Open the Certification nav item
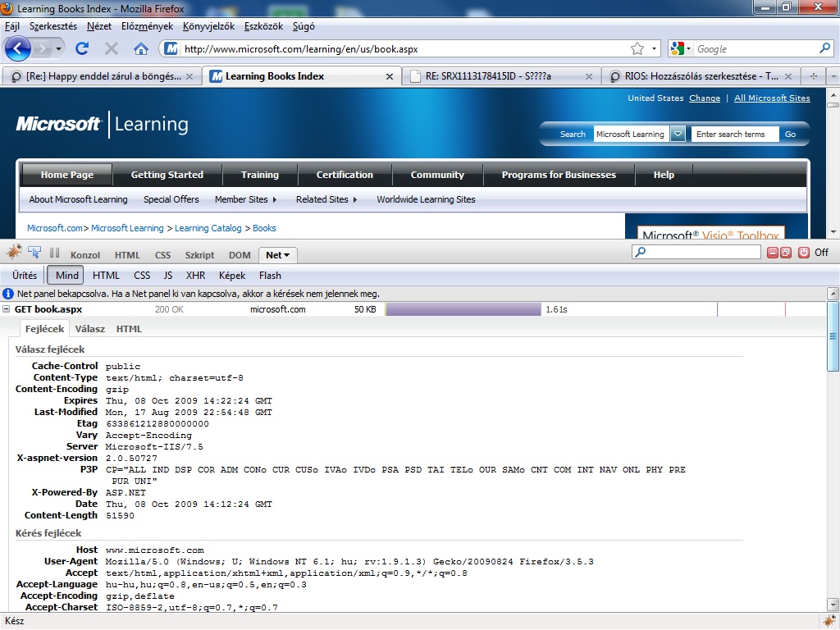840x630 pixels. [345, 175]
